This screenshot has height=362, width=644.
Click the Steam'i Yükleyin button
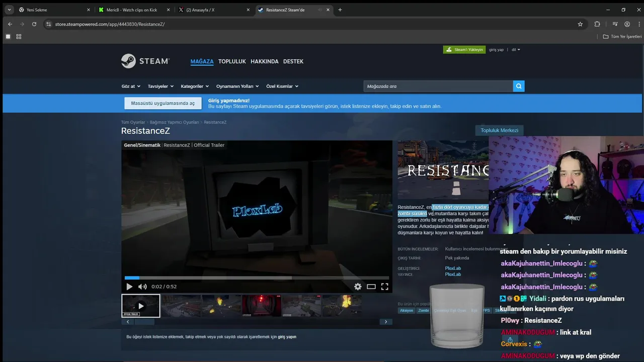click(x=464, y=50)
